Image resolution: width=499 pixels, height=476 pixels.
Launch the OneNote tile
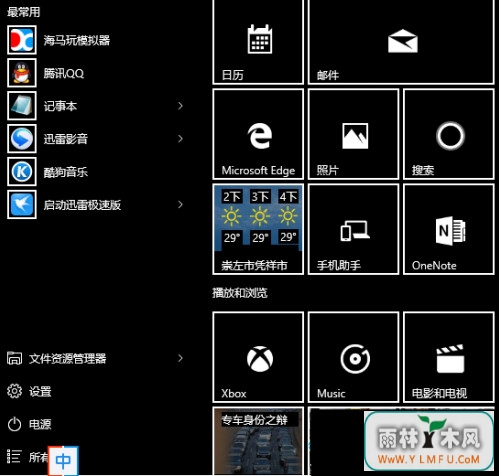[449, 229]
